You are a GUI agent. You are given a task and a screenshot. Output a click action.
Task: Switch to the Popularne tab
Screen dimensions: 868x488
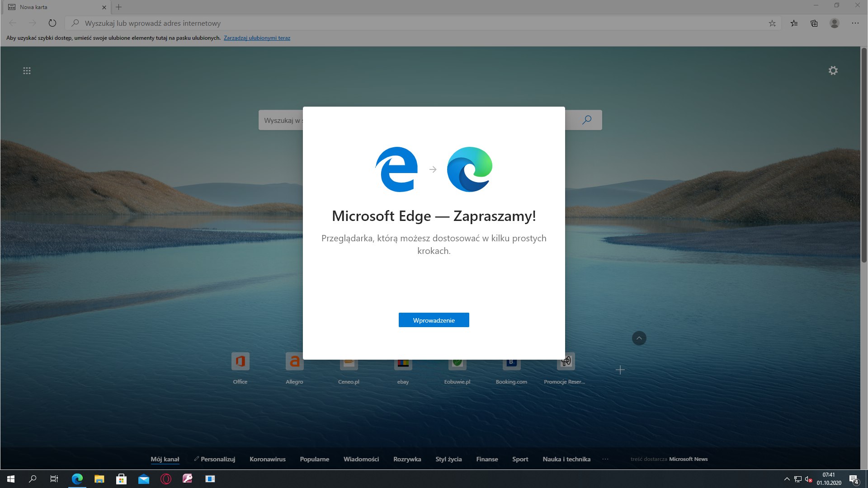pos(315,459)
